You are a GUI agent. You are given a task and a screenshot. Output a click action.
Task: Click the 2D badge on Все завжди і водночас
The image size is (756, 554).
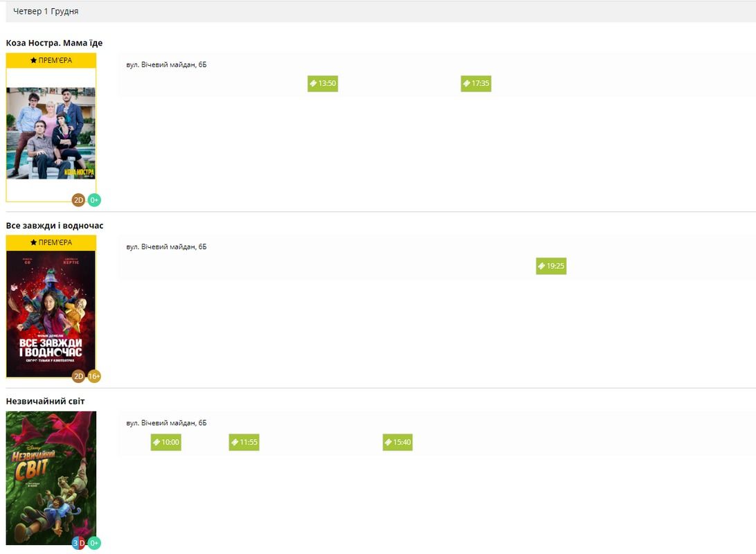pos(78,376)
